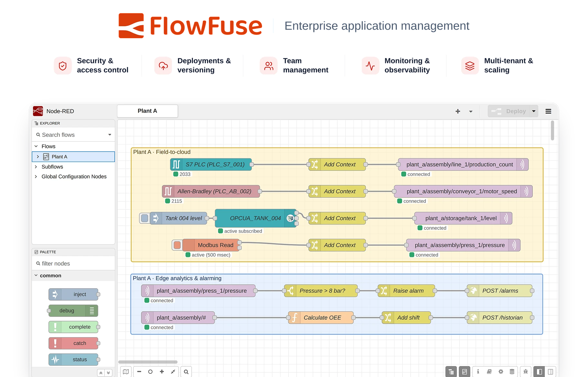Select Plant A in the explorer tree
Viewport: 588px width, 377px height.
click(x=73, y=157)
